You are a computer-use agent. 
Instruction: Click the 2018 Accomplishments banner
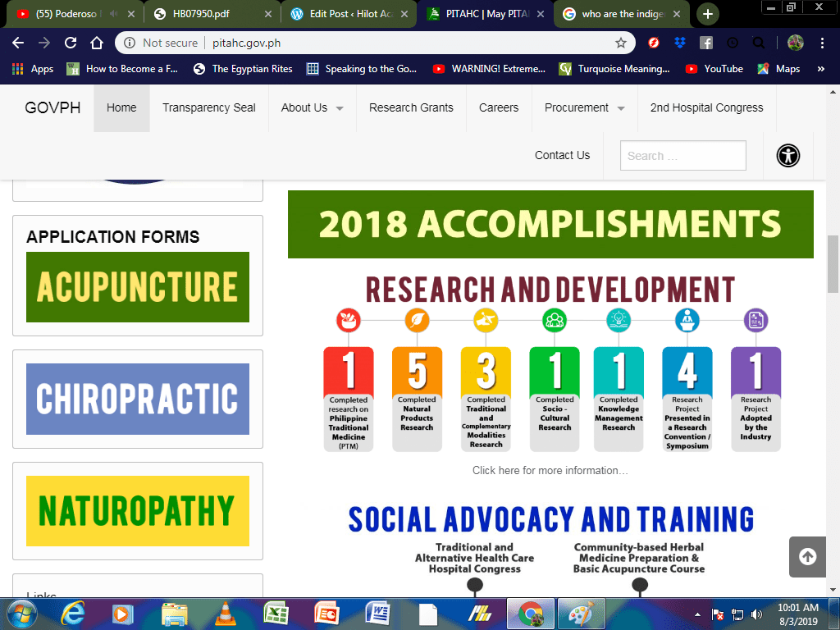click(x=550, y=225)
